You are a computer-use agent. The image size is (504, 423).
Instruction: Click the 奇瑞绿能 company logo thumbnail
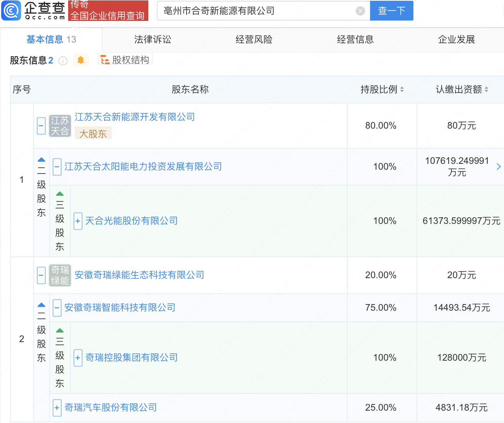60,275
